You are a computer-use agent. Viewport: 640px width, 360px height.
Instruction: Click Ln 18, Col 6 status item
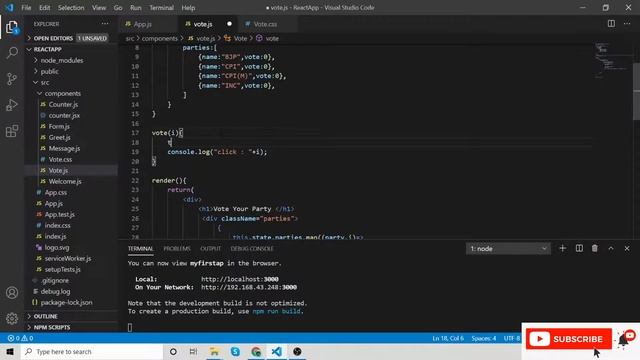point(448,338)
